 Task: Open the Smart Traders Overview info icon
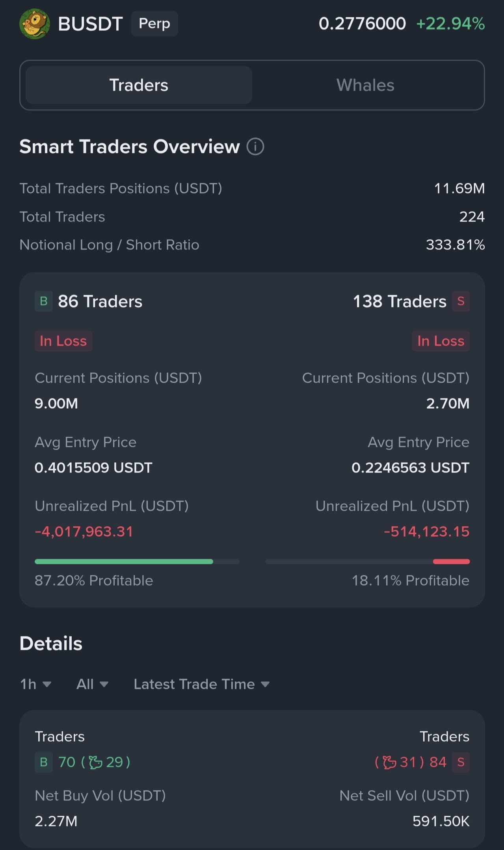[255, 147]
